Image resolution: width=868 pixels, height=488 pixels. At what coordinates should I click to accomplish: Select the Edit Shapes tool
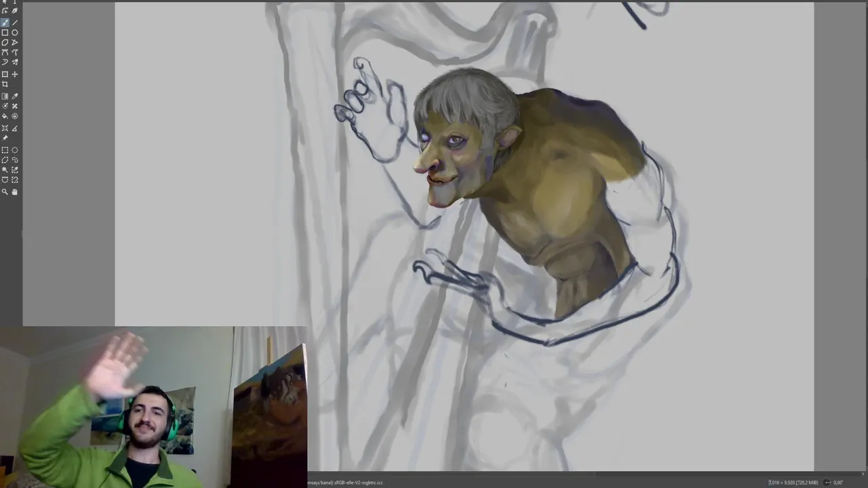coord(5,11)
